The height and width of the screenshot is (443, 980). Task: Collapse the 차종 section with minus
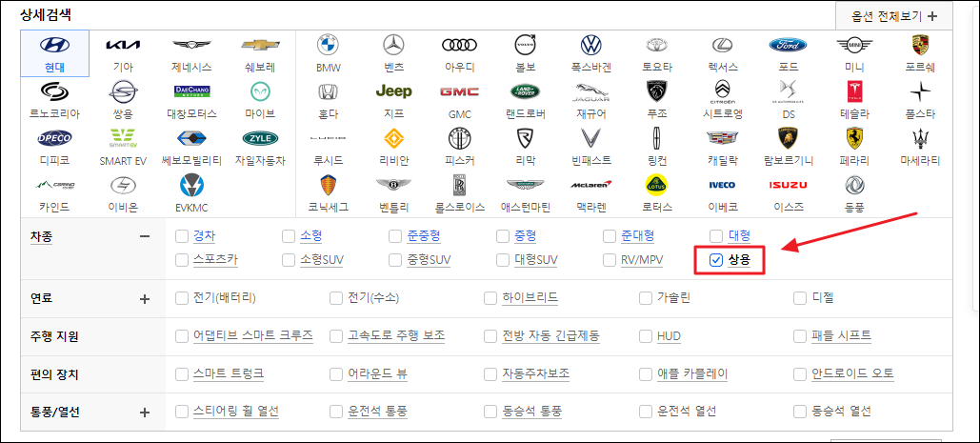145,236
